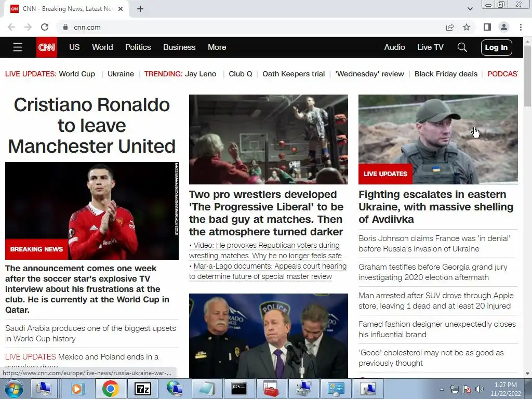Screen dimensions: 532x399
Task: Open the red toolbox taskbar icon
Action: (x=271, y=389)
